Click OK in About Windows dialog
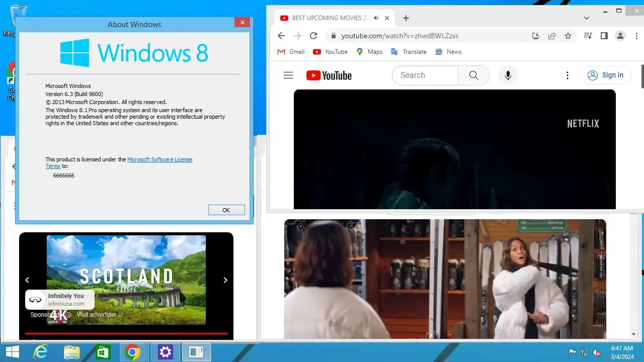 (226, 210)
